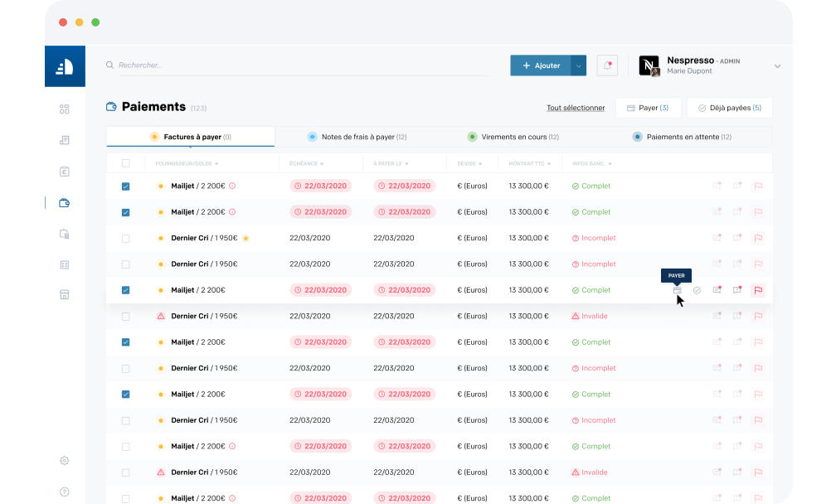Click Incomplet status in the starred Dernier Cri row

[x=594, y=238]
